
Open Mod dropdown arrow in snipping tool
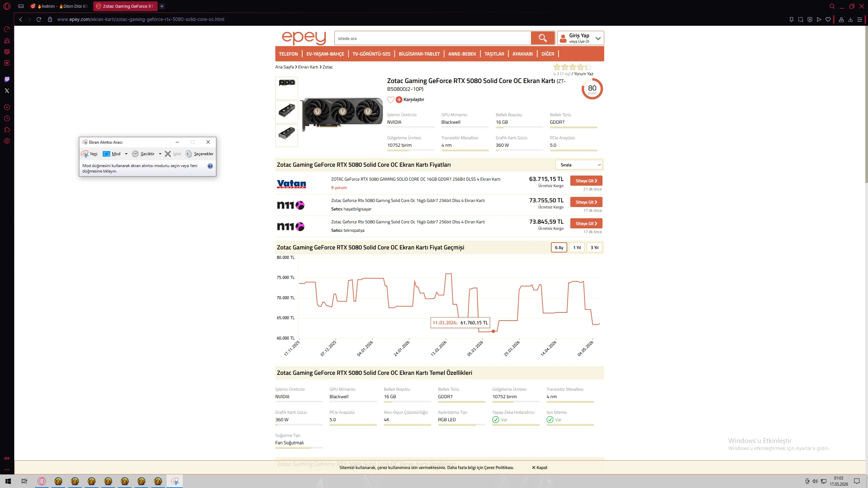point(126,154)
